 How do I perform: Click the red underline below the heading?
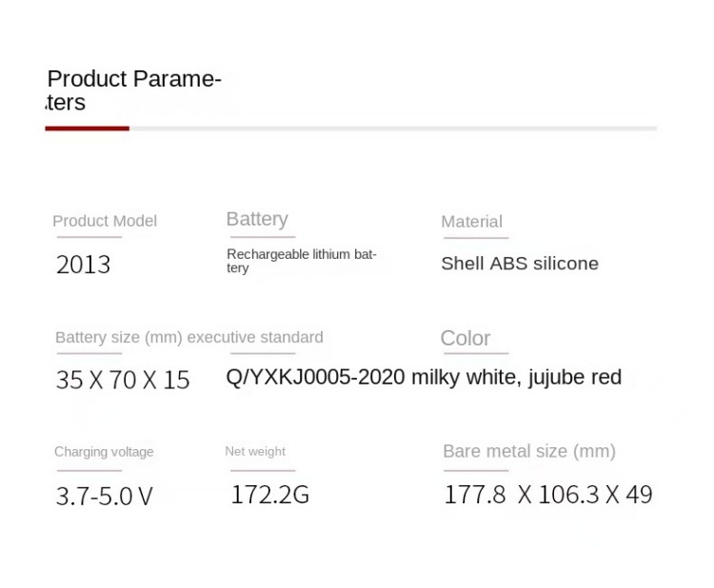(x=87, y=127)
